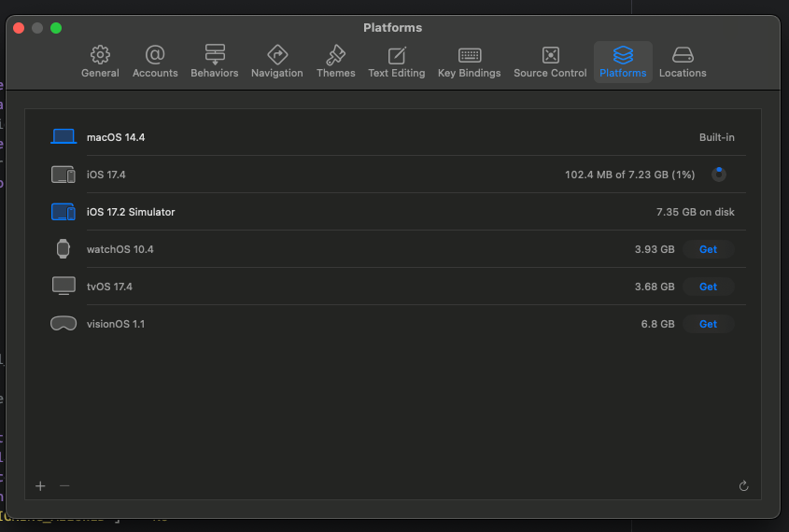Open the Behaviors settings icon
This screenshot has height=532, width=789.
coord(215,54)
